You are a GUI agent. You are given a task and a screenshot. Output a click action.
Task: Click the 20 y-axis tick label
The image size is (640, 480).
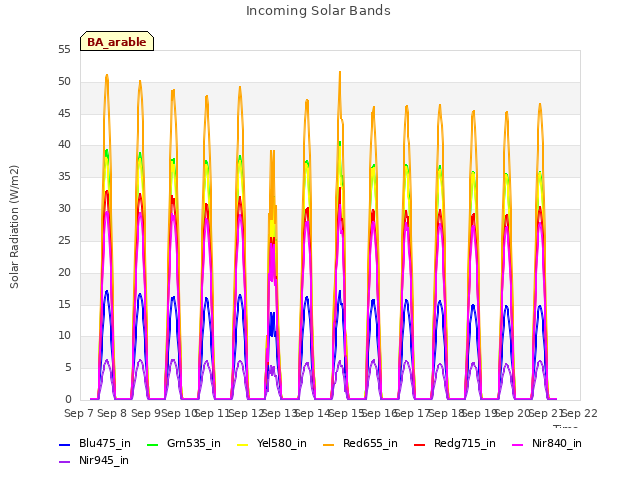(x=64, y=272)
